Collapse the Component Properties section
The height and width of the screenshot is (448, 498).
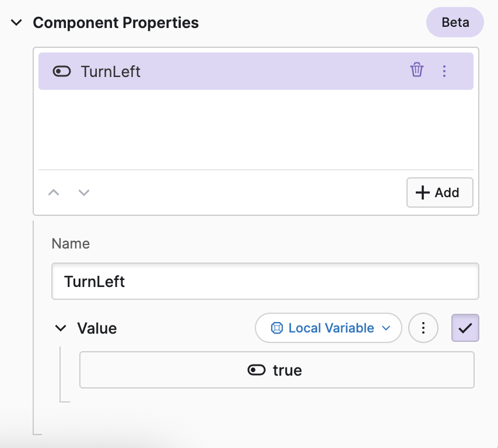16,23
